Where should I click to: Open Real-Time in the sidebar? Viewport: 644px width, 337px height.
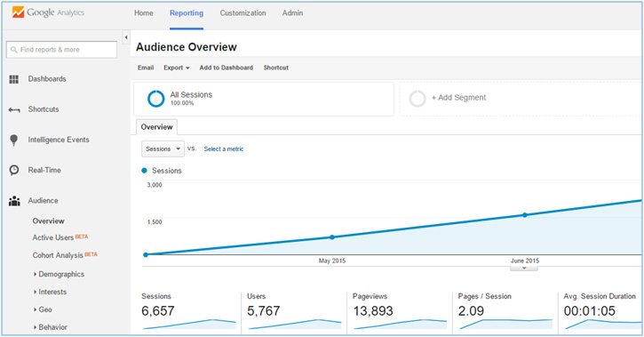point(44,170)
